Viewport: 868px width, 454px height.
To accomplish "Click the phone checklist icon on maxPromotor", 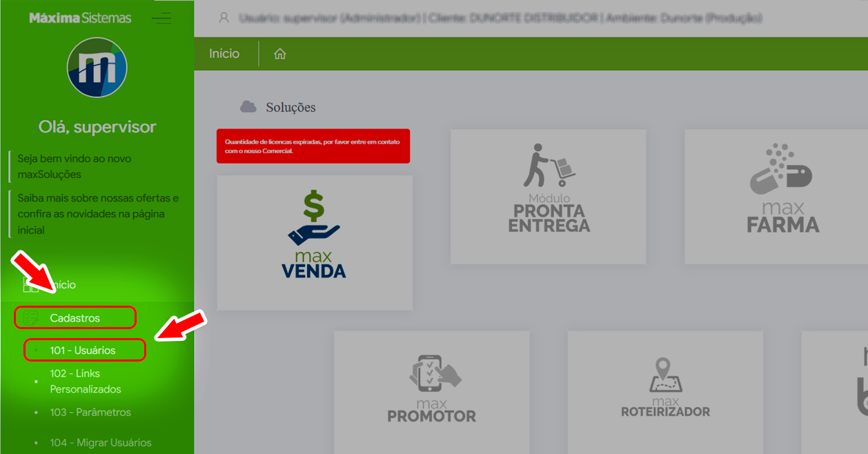I will click(x=435, y=375).
